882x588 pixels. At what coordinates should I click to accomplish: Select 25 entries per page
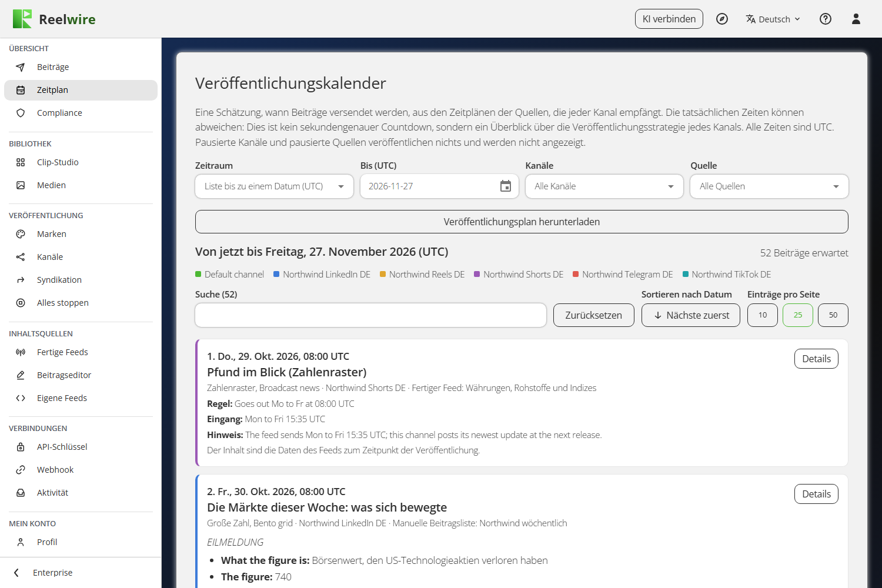point(798,315)
